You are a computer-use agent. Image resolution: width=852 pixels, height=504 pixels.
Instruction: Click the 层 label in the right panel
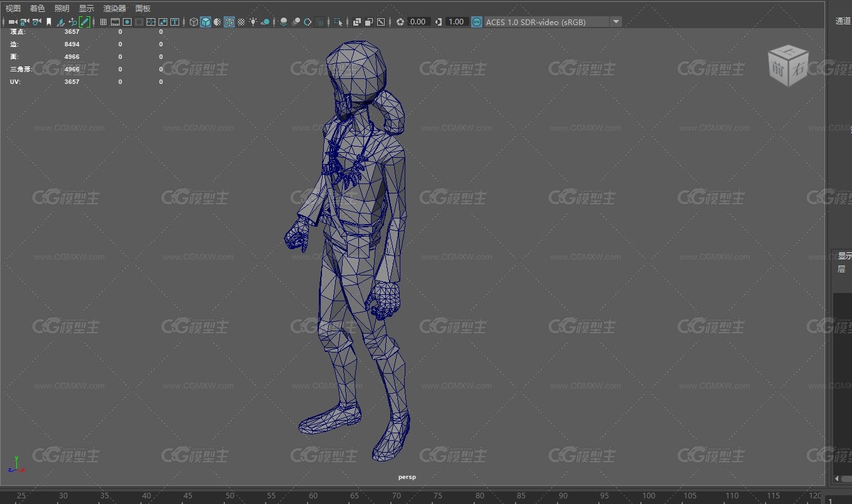point(841,269)
